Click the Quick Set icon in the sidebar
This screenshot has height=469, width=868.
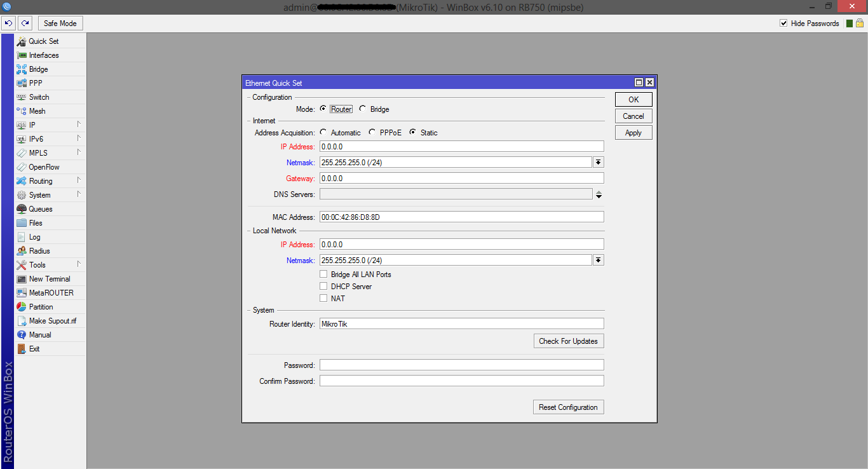22,41
